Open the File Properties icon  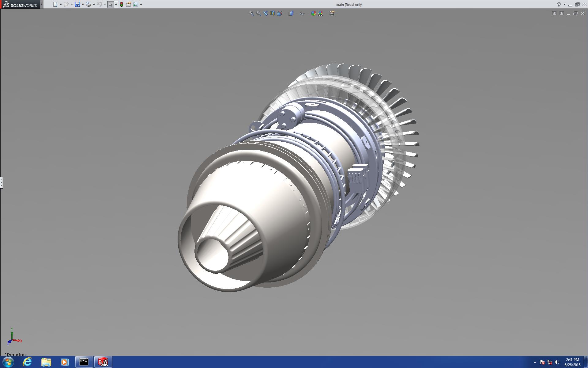[129, 4]
